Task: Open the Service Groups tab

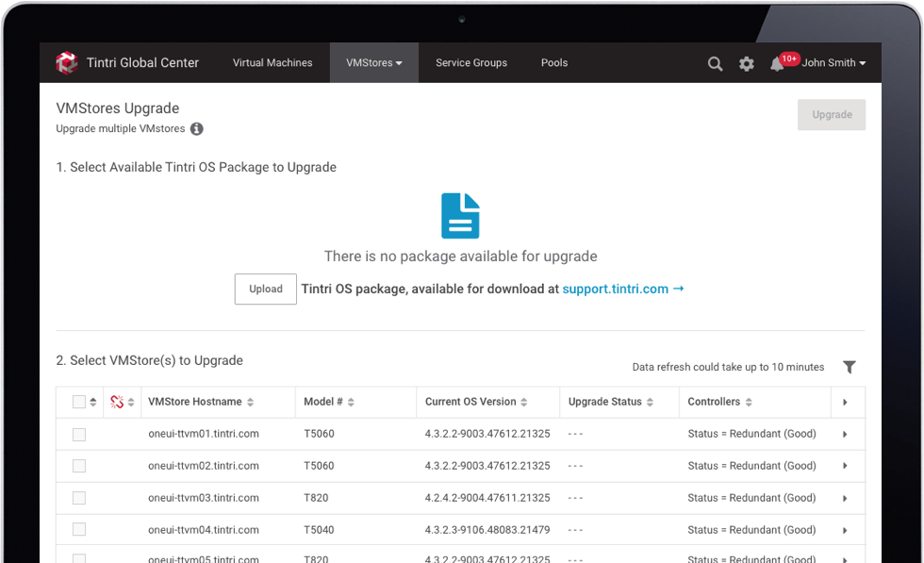Action: point(471,62)
